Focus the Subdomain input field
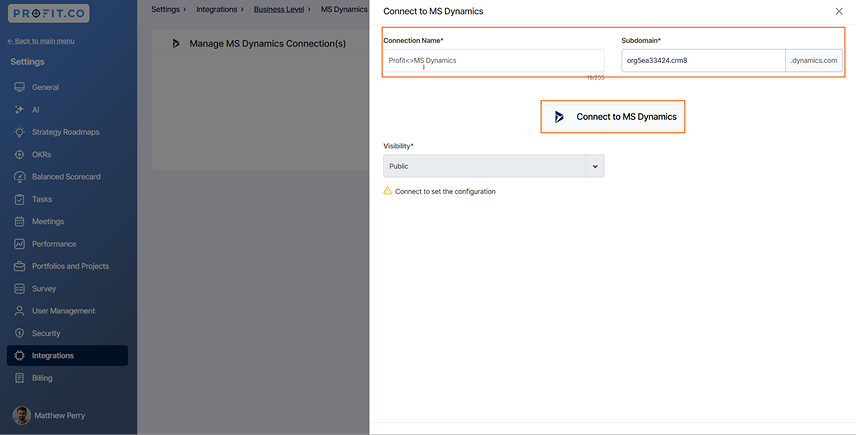The height and width of the screenshot is (435, 856). point(703,61)
